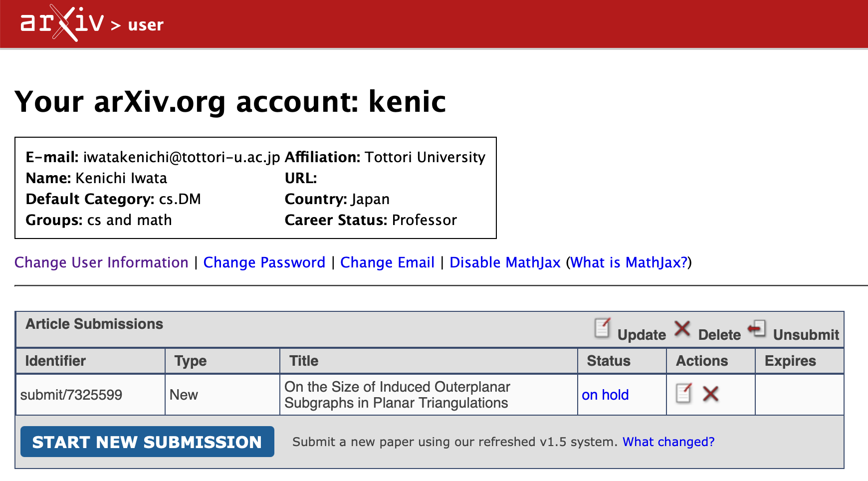Click the update icon in submission row

pyautogui.click(x=683, y=394)
